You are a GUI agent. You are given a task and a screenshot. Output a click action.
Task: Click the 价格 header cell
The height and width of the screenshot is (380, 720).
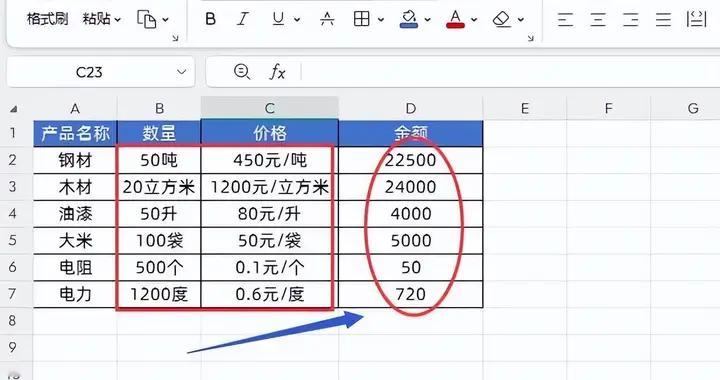[x=270, y=134]
